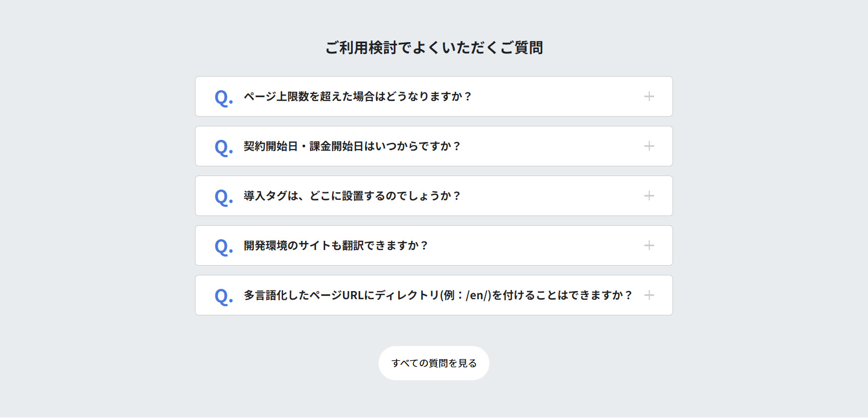Viewport: 868px width, 418px height.
Task: Click the heading ご利用検討でよくいただくご質問
Action: [x=434, y=48]
